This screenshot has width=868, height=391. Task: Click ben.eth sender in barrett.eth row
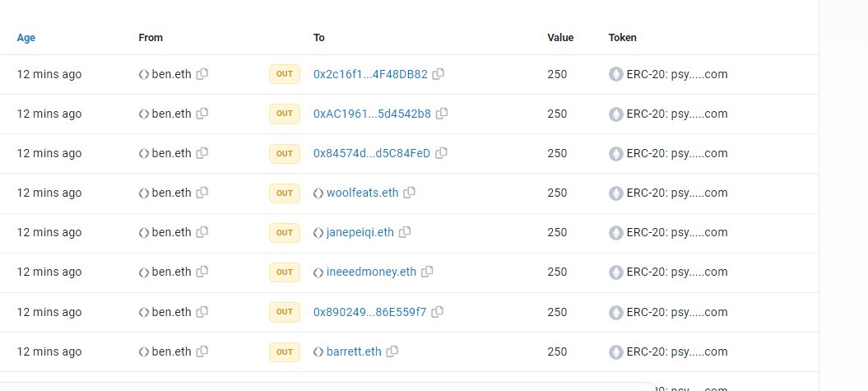(x=172, y=351)
